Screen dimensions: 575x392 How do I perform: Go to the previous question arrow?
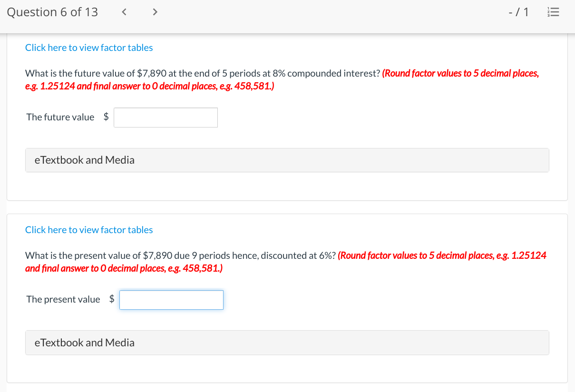point(124,12)
